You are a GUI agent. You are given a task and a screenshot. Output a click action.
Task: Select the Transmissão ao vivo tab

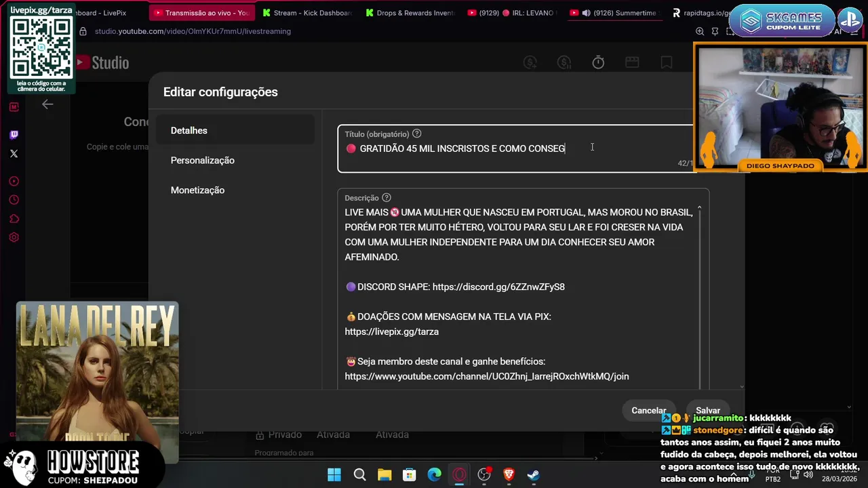[201, 13]
